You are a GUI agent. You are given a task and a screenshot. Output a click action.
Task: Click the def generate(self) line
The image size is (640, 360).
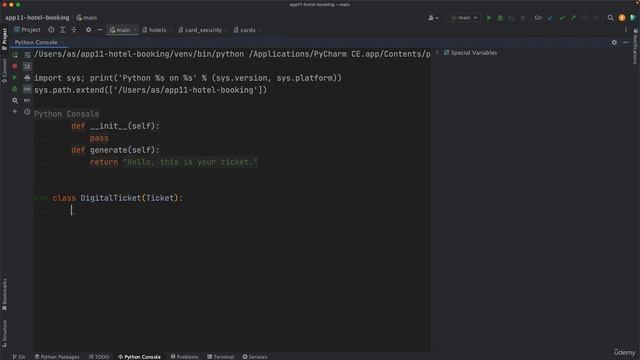point(115,150)
